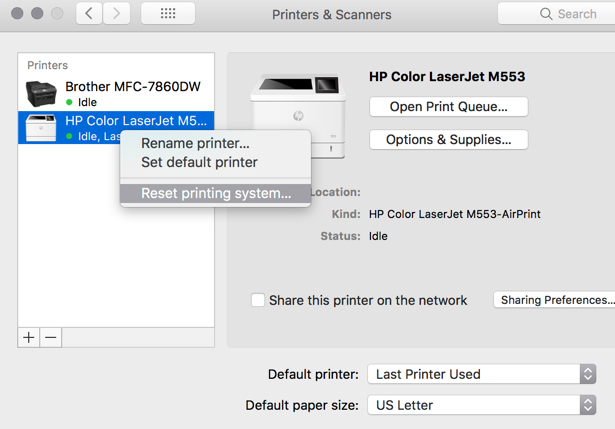
Task: Open the Default printer dropdown
Action: (x=482, y=374)
